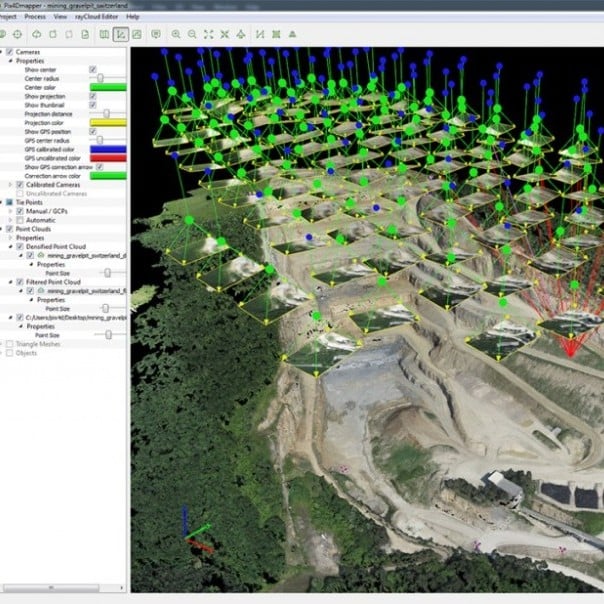Expand the Calibrated Cameras tree node
604x604 pixels.
(x=10, y=184)
